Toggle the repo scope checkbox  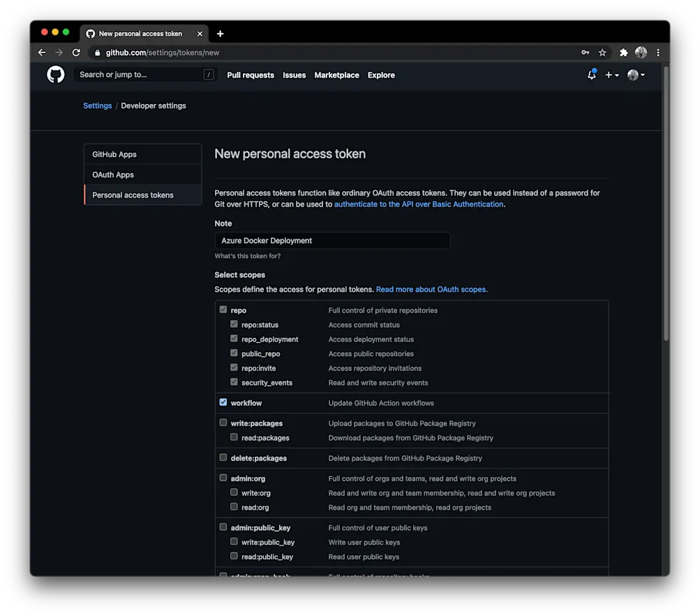pos(223,309)
